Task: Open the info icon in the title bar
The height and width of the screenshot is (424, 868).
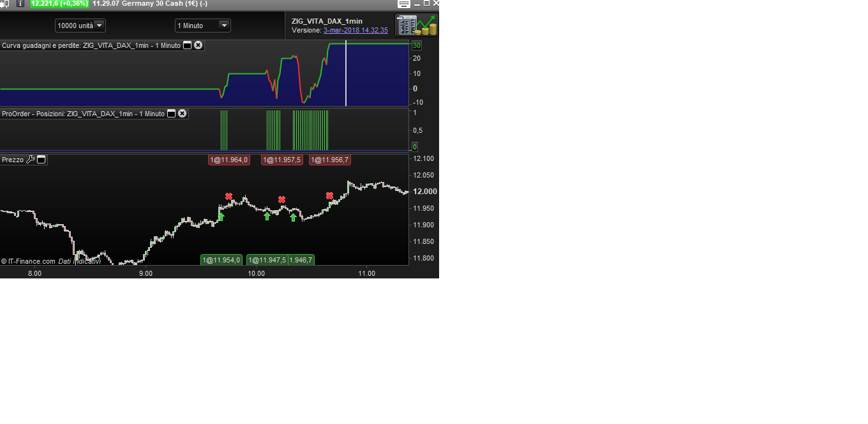Action: (x=20, y=3)
